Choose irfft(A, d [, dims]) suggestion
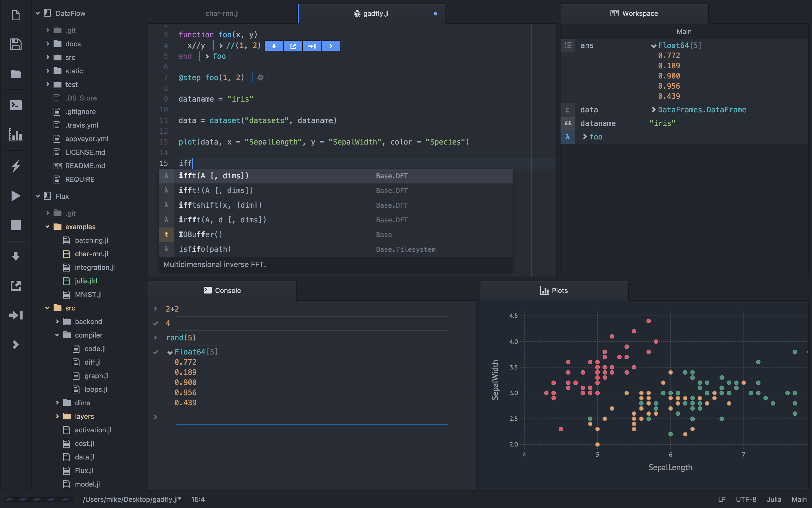This screenshot has height=508, width=812. (336, 220)
